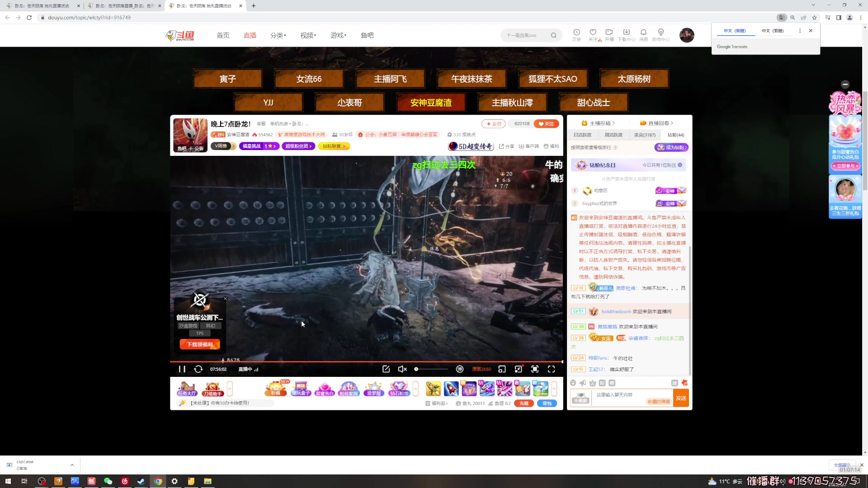Image resolution: width=868 pixels, height=488 pixels.
Task: Open the emoji picker in chat toolbar
Action: 573,383
